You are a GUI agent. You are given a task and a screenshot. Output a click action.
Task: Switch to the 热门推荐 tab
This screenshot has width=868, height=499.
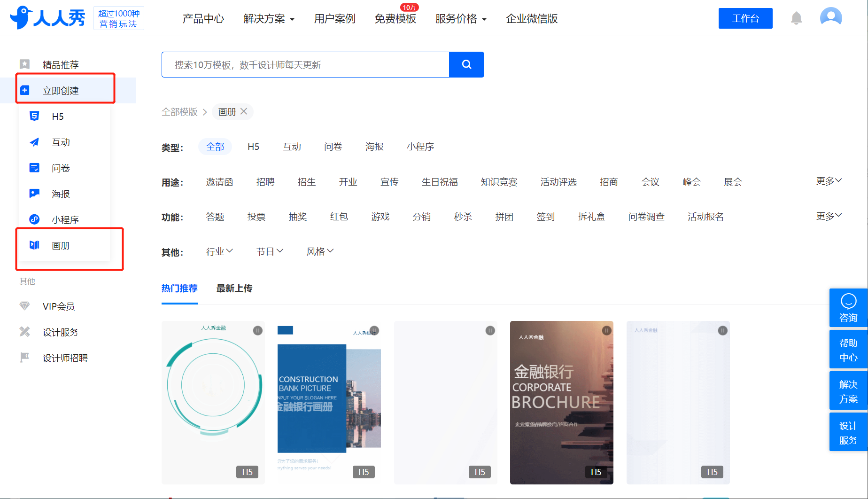[x=179, y=288]
